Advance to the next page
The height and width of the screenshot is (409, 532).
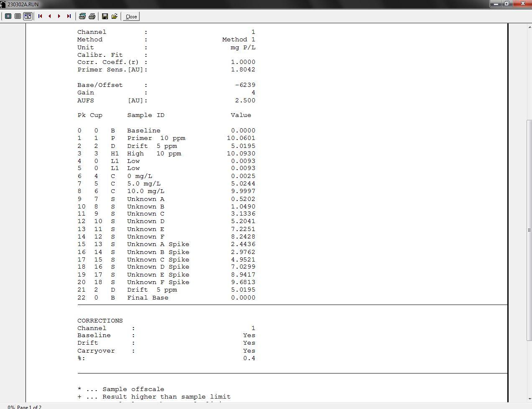[x=59, y=16]
